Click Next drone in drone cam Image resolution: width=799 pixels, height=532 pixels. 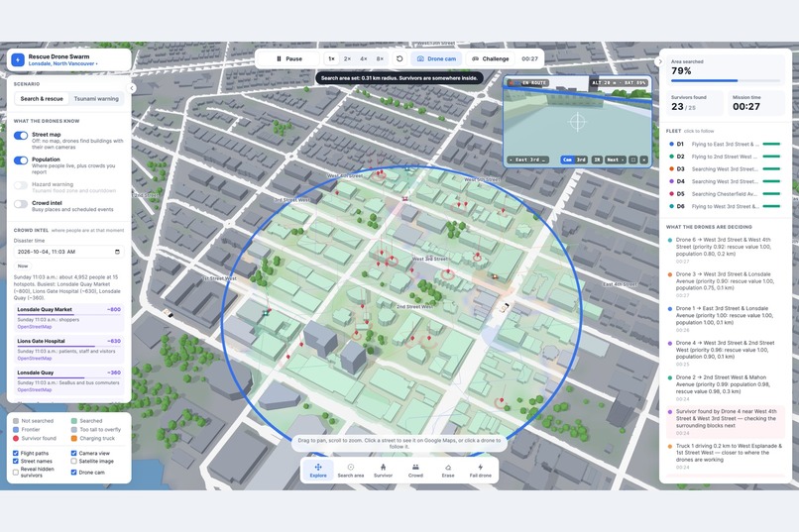(614, 160)
